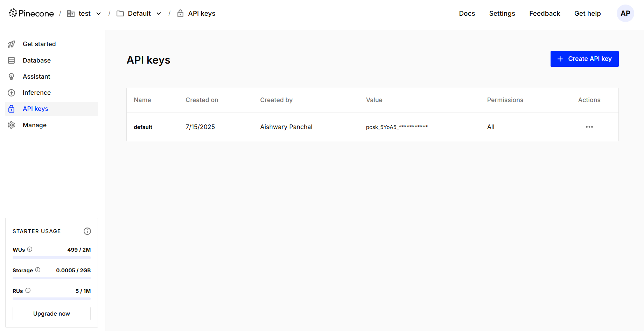Screen dimensions: 644x331
Task: Click the RUs info icon
Action: click(28, 290)
